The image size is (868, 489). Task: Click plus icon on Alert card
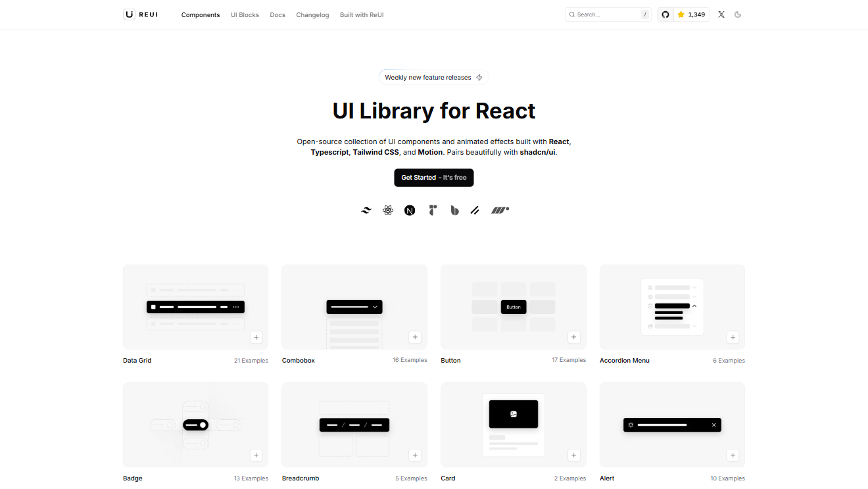(x=733, y=455)
